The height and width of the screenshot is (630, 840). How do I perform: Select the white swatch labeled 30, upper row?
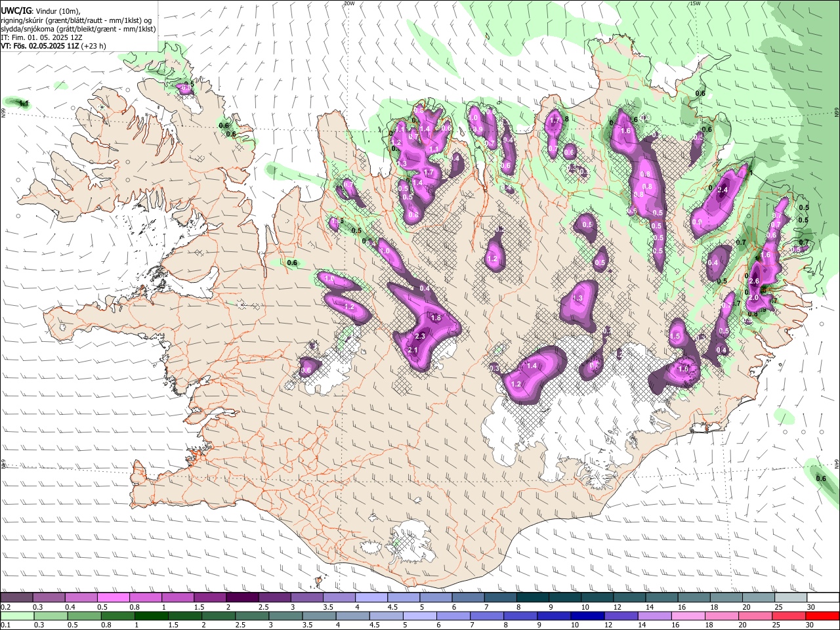[x=823, y=598]
